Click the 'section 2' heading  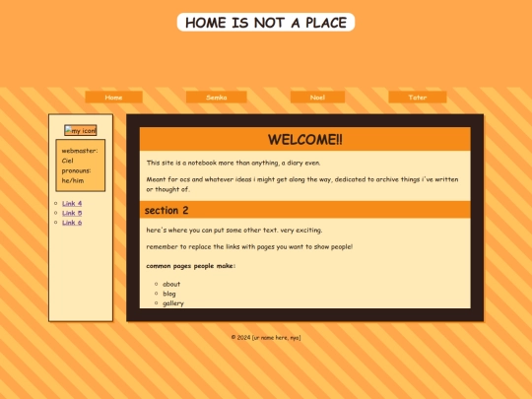(x=166, y=211)
